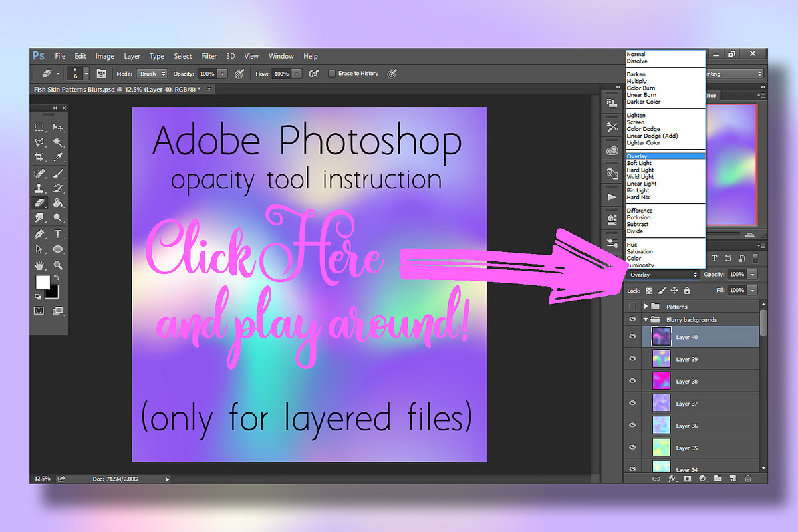The image size is (798, 532).
Task: Select the Paint Bucket tool
Action: point(58,203)
